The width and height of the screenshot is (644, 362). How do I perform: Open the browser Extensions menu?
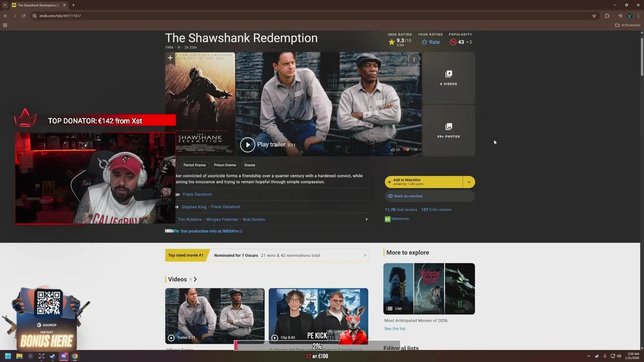click(x=607, y=16)
